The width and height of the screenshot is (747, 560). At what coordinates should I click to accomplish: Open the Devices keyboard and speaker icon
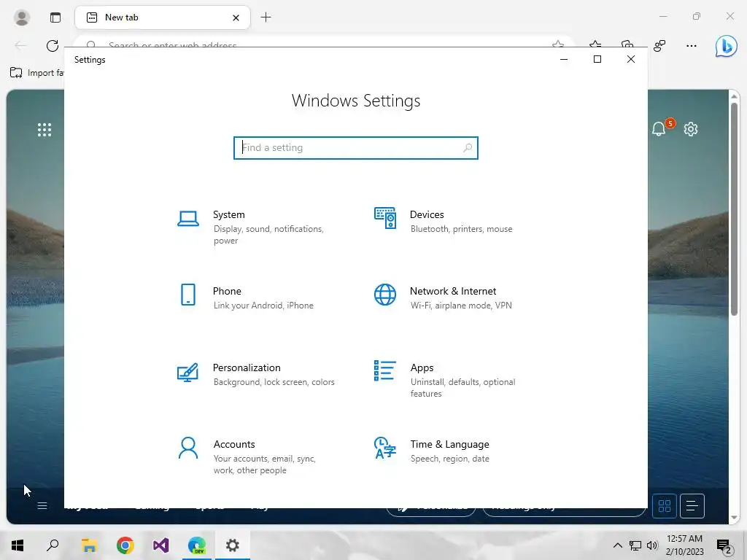point(385,218)
